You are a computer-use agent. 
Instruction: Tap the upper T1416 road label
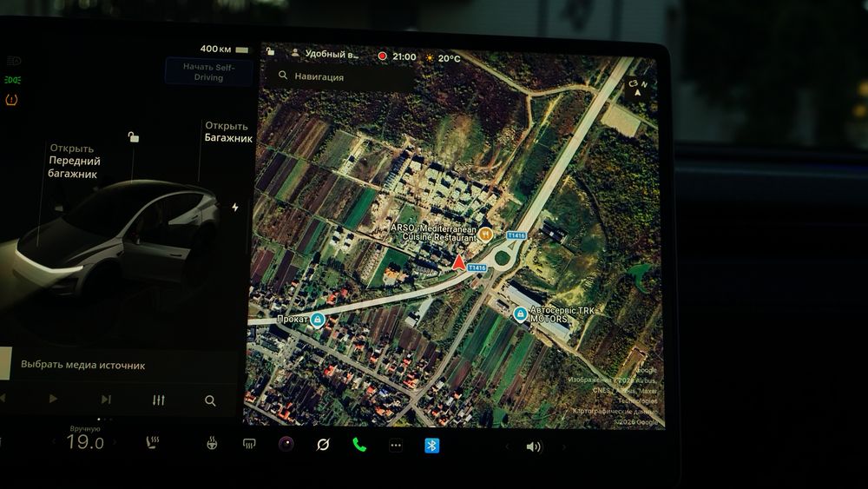click(x=516, y=235)
